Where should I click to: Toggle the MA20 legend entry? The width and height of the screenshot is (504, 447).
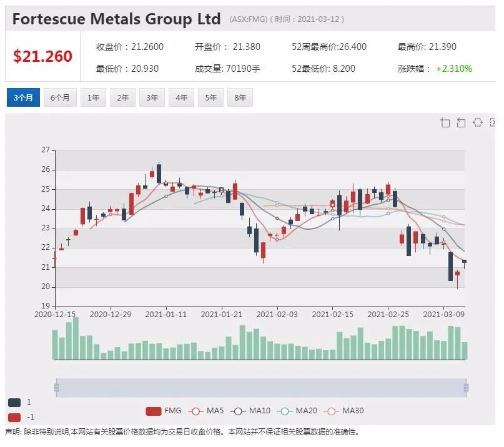(x=297, y=411)
